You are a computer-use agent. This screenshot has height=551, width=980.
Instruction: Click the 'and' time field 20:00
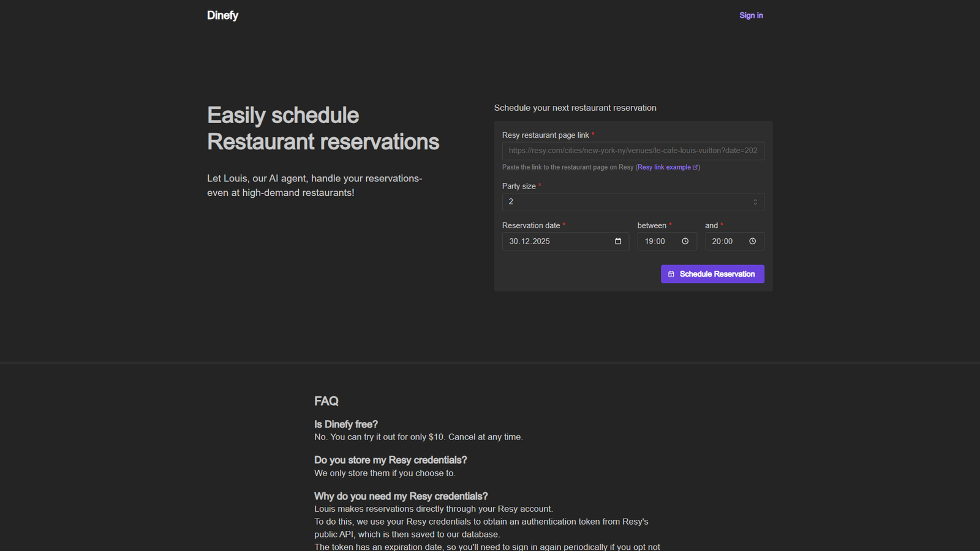(x=734, y=241)
